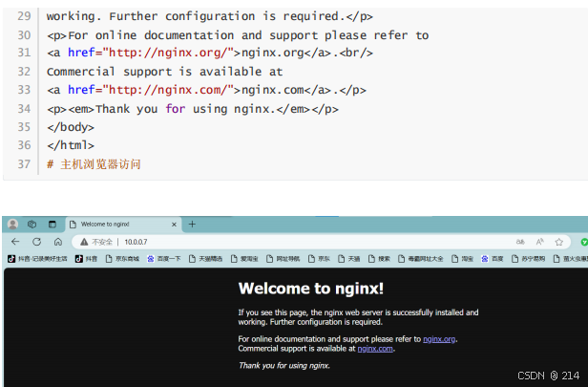
Task: Follow the nginx.org link on the page
Action: coord(439,339)
